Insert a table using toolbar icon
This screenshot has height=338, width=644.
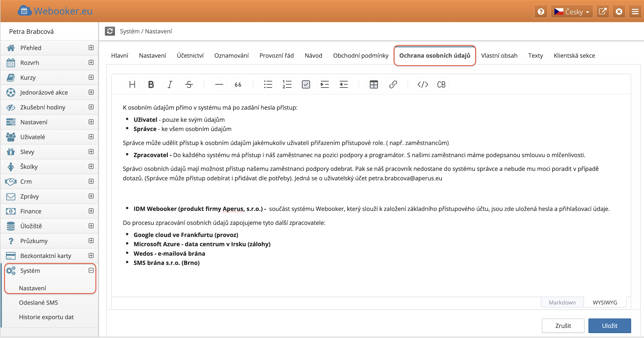pyautogui.click(x=374, y=84)
